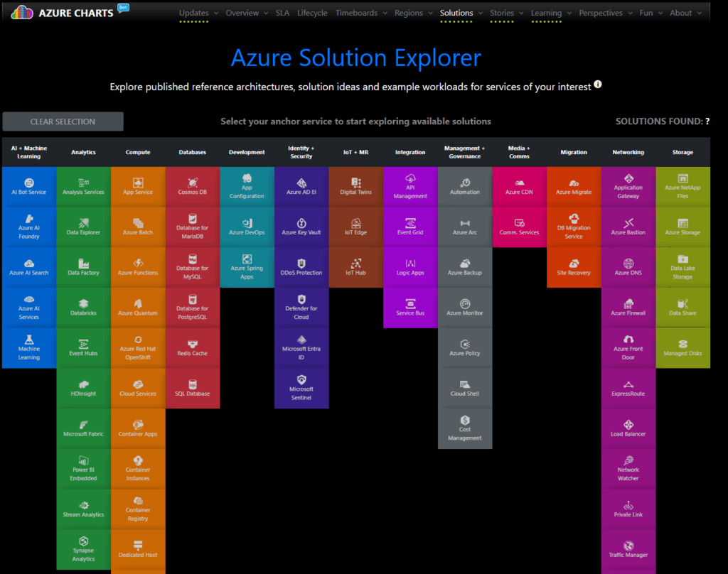Choose the Site Recovery tile
Viewport: 728px width, 574px height.
pyautogui.click(x=574, y=268)
